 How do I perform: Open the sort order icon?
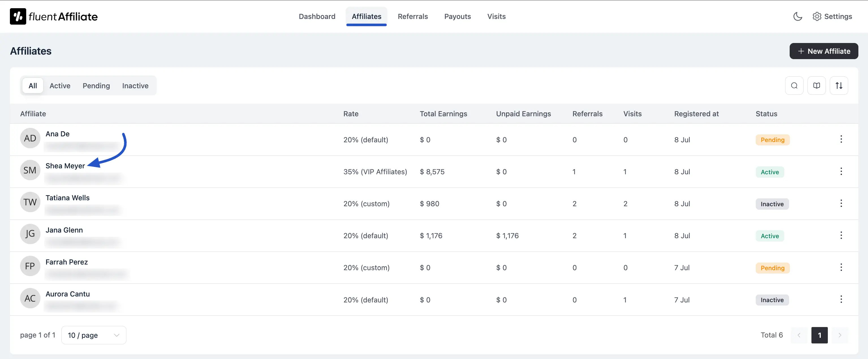[x=839, y=85]
